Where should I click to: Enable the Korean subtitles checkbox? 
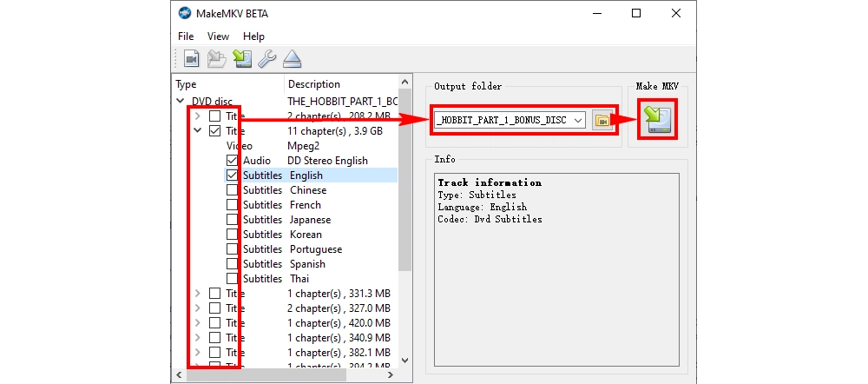click(x=233, y=235)
